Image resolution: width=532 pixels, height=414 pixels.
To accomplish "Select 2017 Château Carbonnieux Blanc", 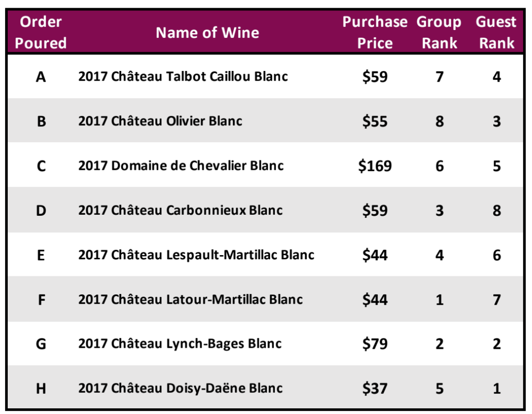I will coord(181,210).
